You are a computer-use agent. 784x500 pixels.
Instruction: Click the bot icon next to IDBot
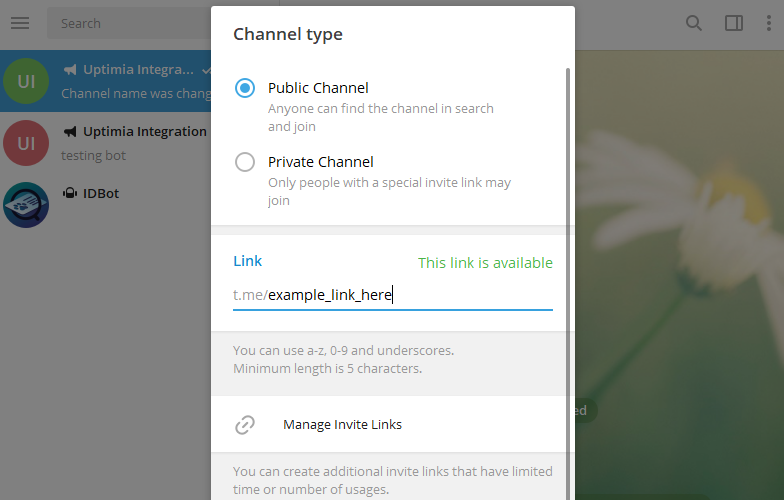(70, 193)
